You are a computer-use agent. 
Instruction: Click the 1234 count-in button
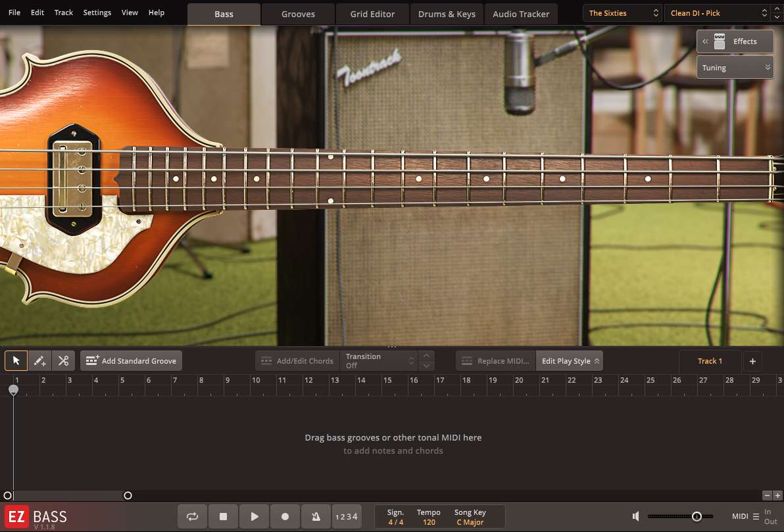point(347,516)
